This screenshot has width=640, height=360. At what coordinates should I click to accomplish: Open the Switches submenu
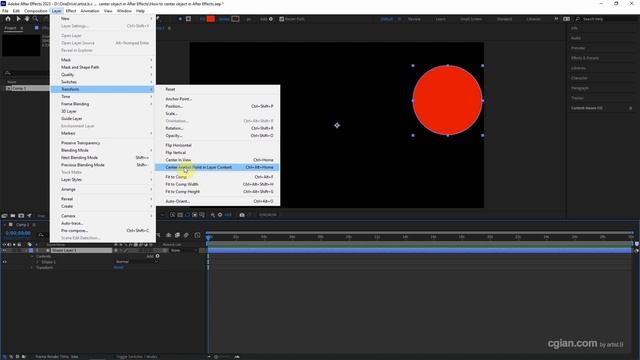(x=103, y=82)
